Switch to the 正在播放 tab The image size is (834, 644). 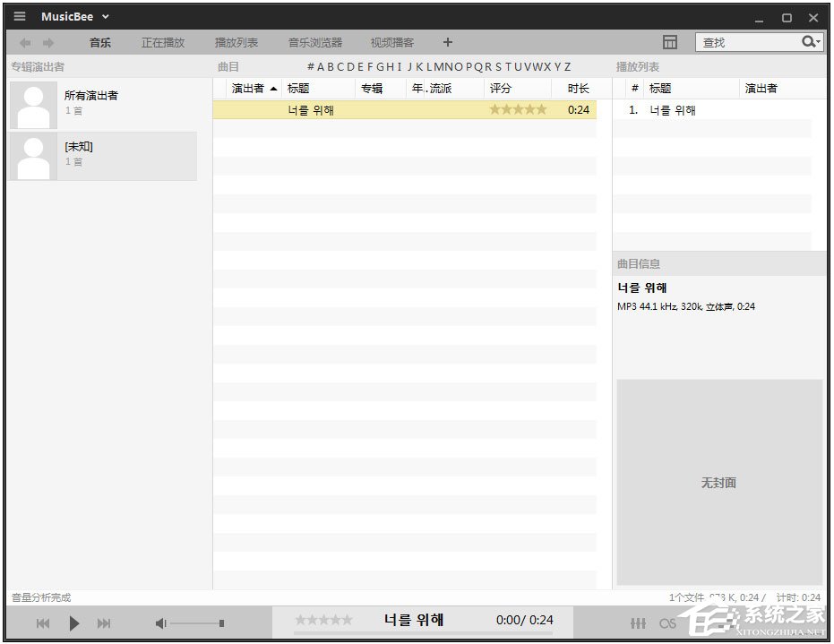[162, 41]
